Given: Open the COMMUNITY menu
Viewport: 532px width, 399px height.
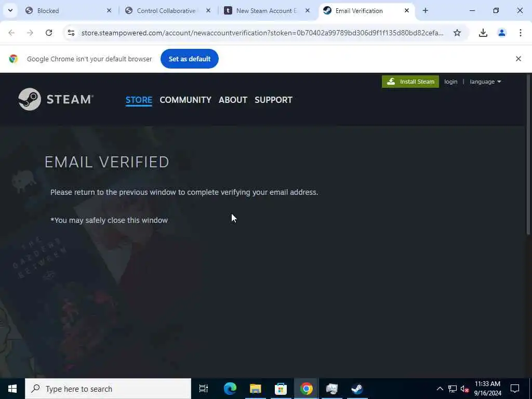Looking at the screenshot, I should click(185, 100).
